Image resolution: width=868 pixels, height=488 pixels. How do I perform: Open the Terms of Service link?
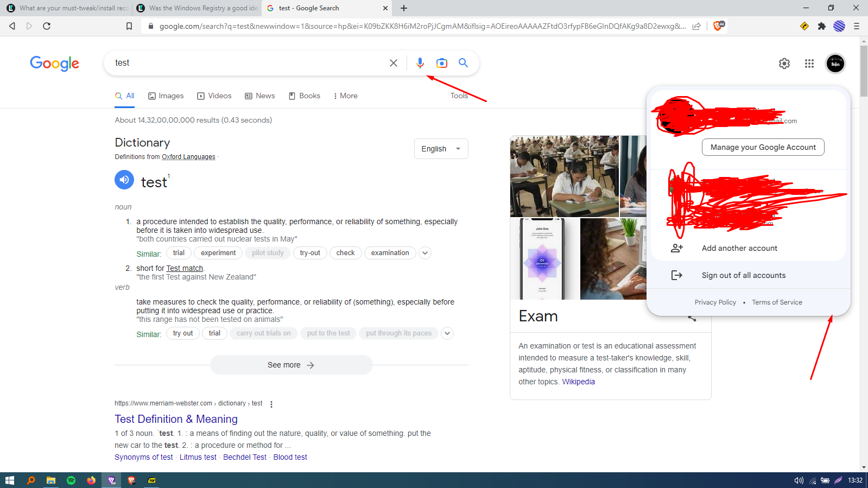[777, 302]
